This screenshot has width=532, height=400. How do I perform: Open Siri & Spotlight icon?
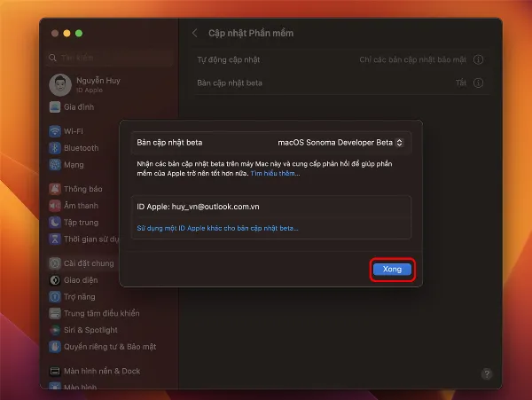point(55,330)
